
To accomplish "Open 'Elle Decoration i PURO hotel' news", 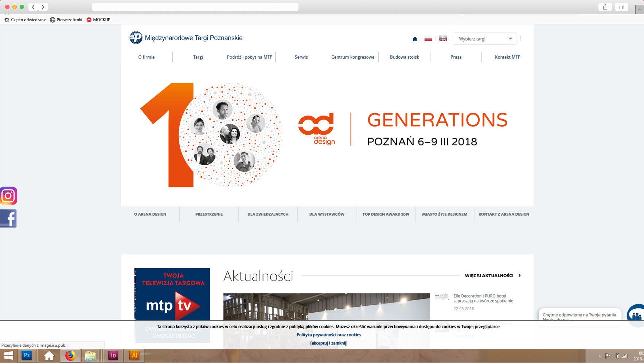I will click(483, 298).
